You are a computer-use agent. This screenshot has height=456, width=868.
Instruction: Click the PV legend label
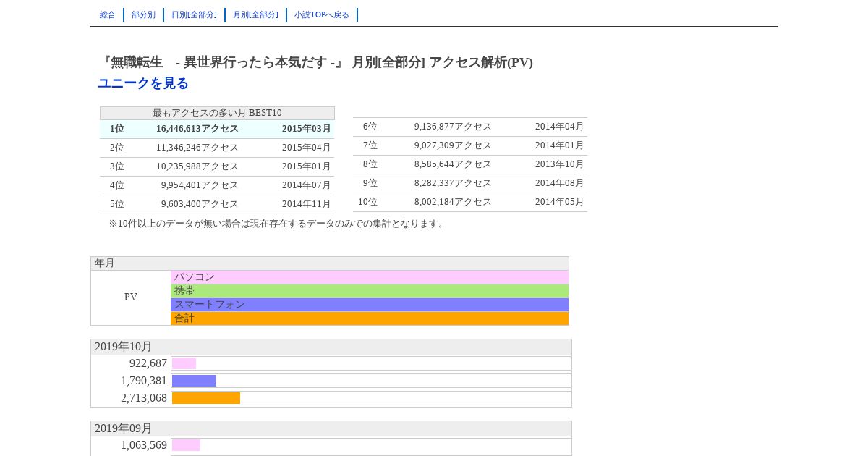click(x=131, y=297)
